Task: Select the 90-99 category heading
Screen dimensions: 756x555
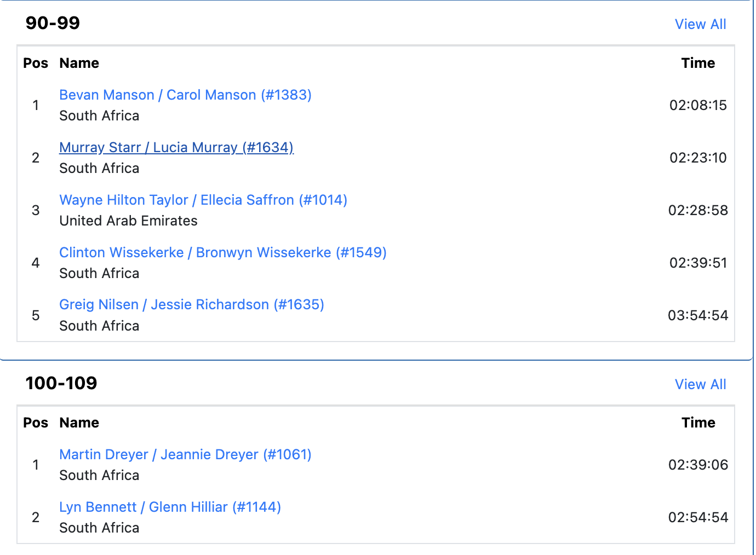Action: [53, 23]
